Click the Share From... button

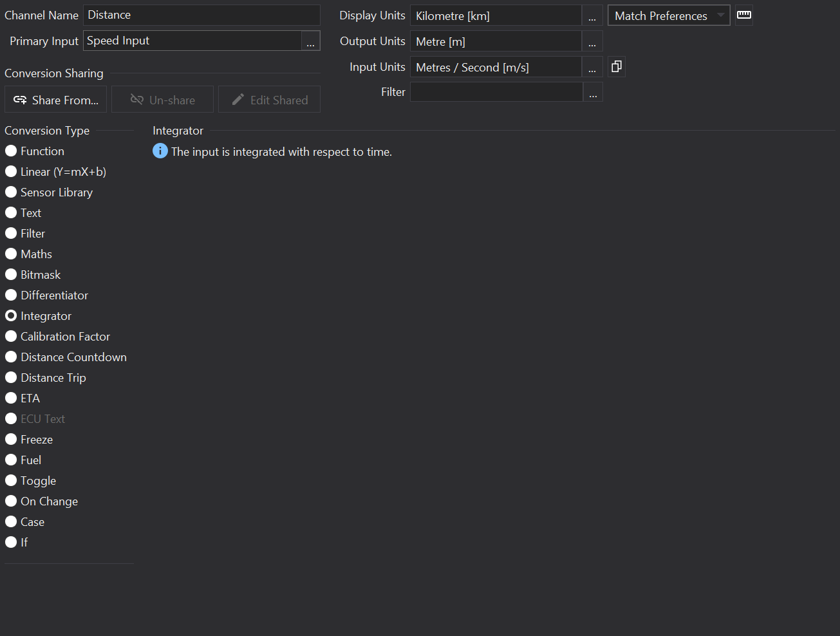coord(56,100)
